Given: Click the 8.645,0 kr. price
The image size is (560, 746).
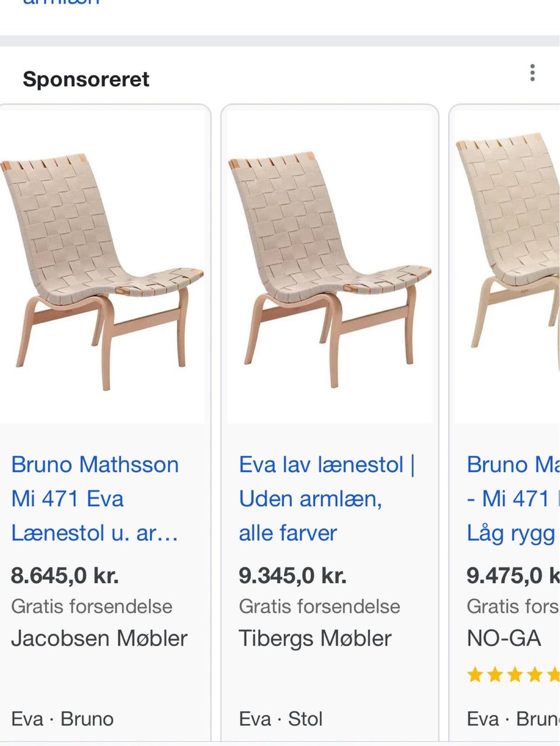Looking at the screenshot, I should [65, 576].
